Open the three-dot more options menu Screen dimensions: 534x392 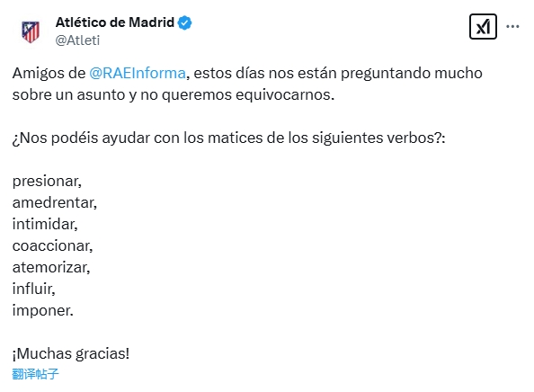click(512, 27)
